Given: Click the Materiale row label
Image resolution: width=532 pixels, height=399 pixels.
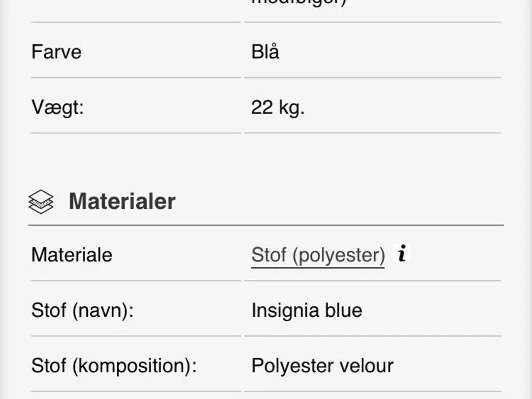Looking at the screenshot, I should (x=72, y=255).
